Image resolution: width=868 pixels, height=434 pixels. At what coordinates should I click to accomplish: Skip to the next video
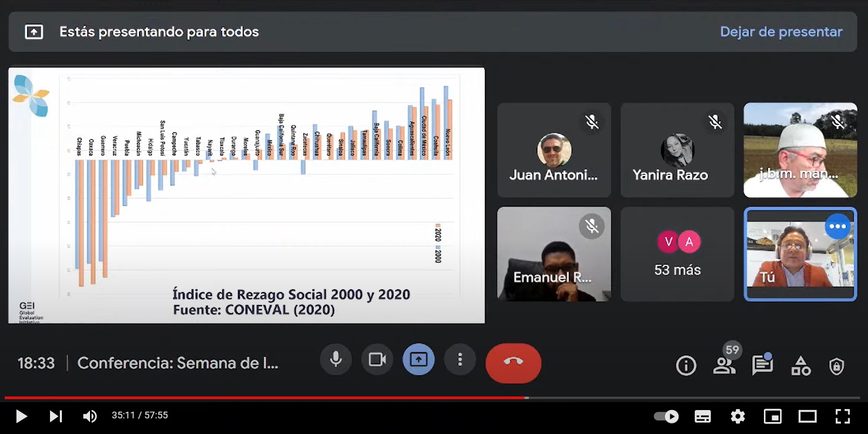pyautogui.click(x=56, y=416)
